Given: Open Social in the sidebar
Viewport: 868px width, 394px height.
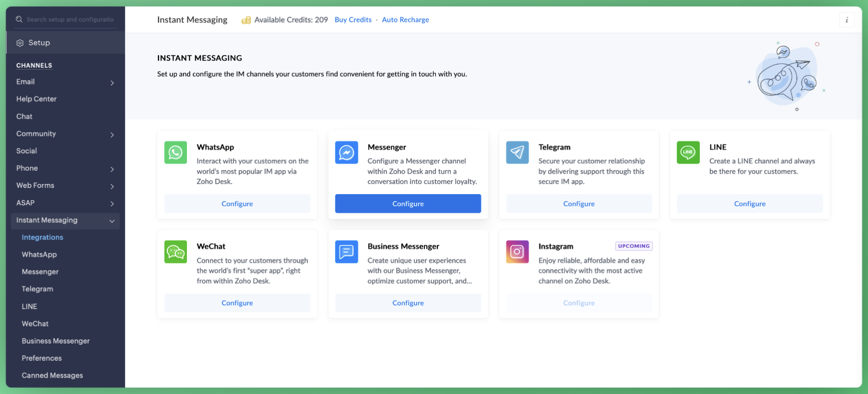Looking at the screenshot, I should [26, 151].
